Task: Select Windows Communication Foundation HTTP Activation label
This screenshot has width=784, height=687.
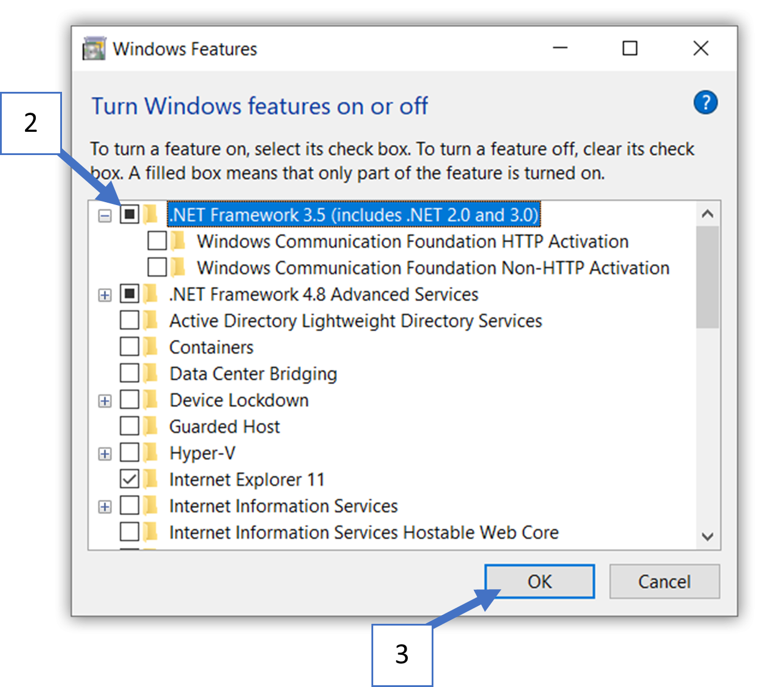Action: pyautogui.click(x=413, y=241)
